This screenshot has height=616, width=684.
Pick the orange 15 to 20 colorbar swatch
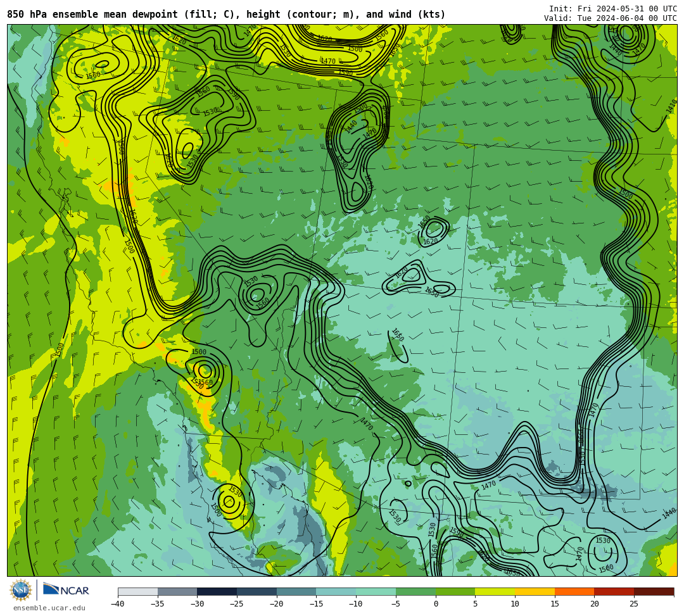574,591
